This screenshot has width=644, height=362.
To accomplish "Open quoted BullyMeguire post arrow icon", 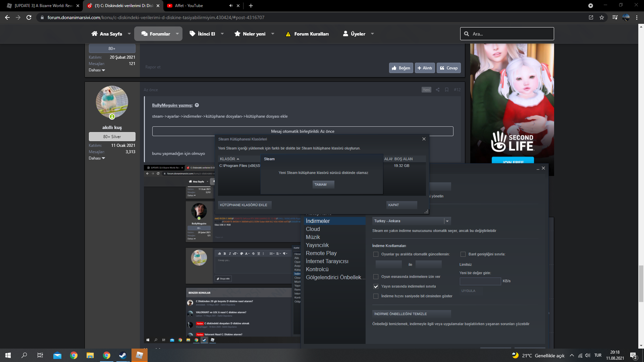I will 197,105.
